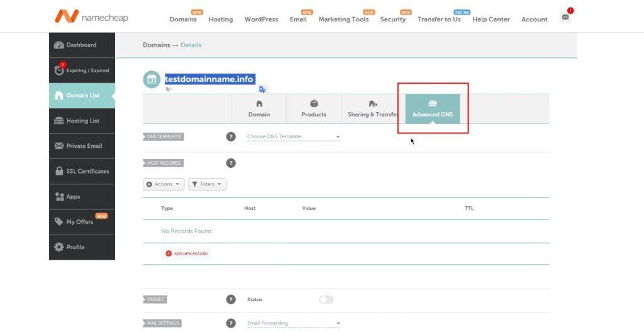Click the Private Email envelope icon

click(x=59, y=146)
